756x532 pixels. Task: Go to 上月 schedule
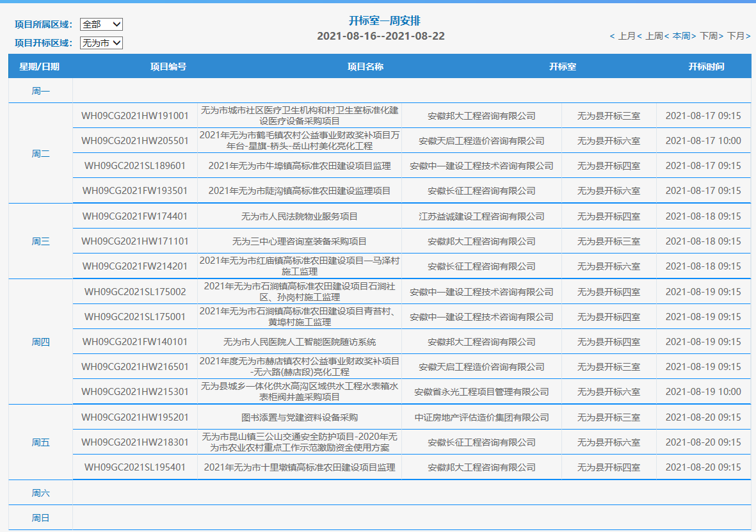625,36
